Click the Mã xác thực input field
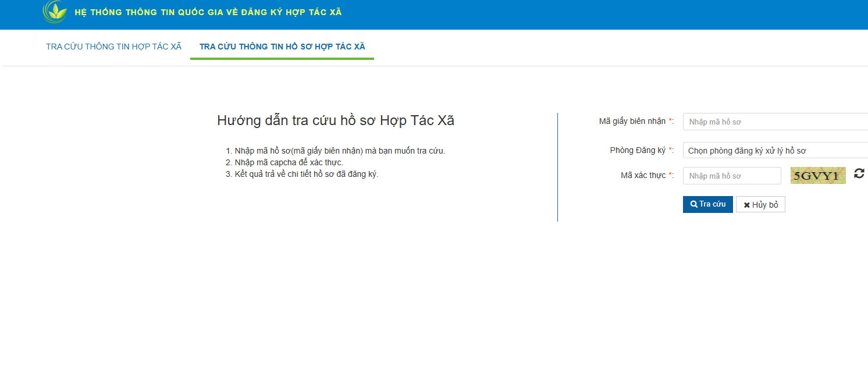The image size is (868, 377). pyautogui.click(x=731, y=175)
